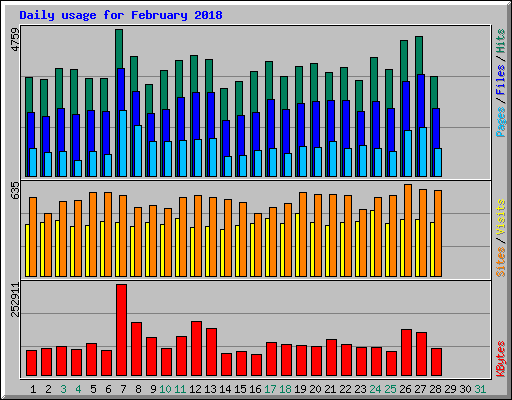Click the green Hits legend label

[x=501, y=41]
